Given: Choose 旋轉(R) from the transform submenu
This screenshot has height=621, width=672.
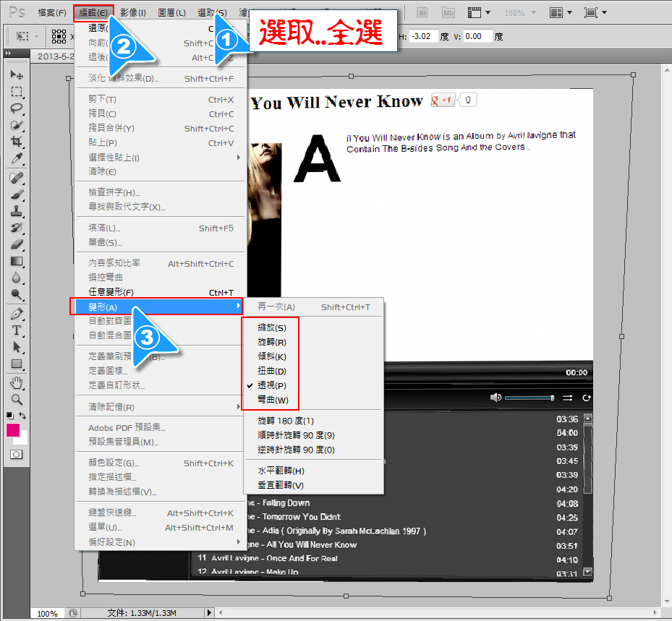Looking at the screenshot, I should point(272,342).
